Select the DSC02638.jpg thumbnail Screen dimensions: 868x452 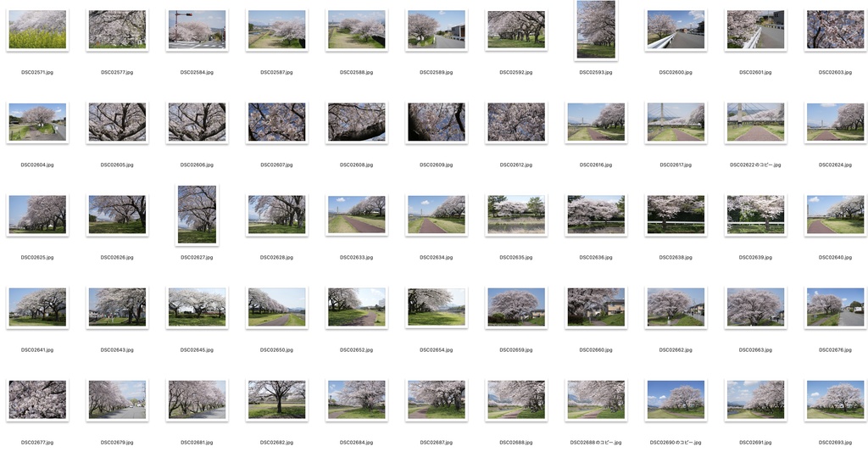click(x=676, y=215)
